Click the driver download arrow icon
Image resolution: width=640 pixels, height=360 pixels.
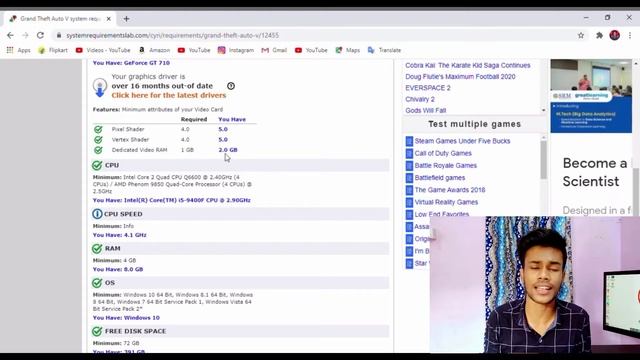[x=100, y=87]
